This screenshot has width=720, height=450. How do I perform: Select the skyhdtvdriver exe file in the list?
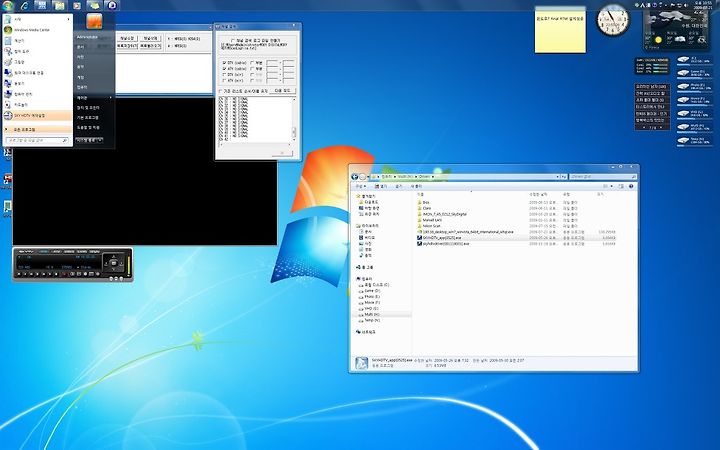tap(443, 244)
